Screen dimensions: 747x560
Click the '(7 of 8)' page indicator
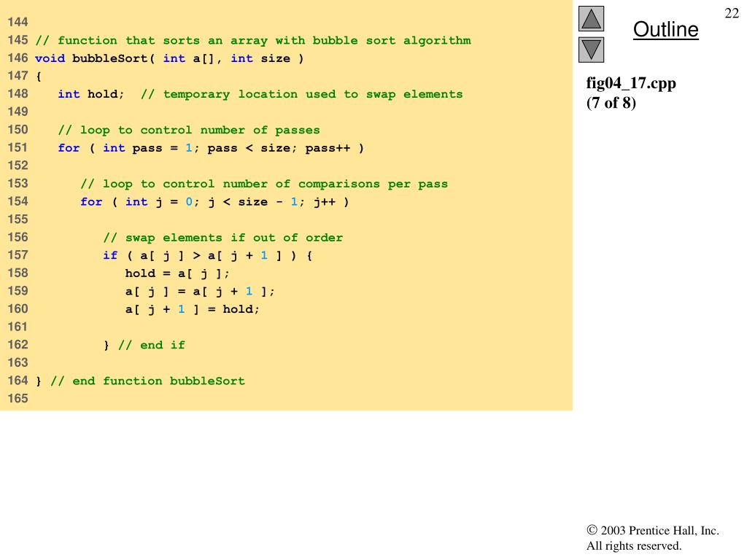click(x=611, y=102)
